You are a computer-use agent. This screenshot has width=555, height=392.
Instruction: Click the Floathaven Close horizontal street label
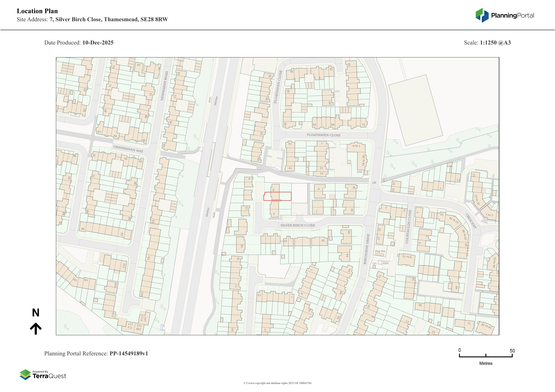tap(323, 135)
